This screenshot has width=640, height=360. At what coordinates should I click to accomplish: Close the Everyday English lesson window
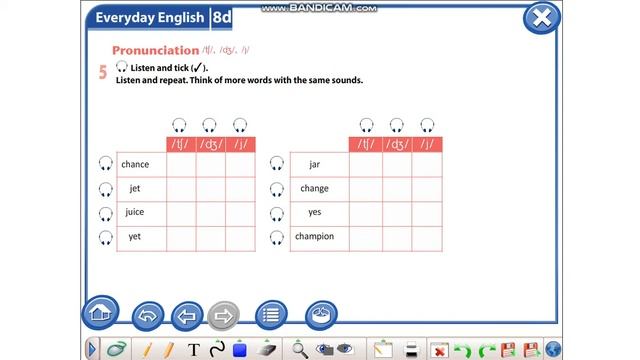[542, 18]
